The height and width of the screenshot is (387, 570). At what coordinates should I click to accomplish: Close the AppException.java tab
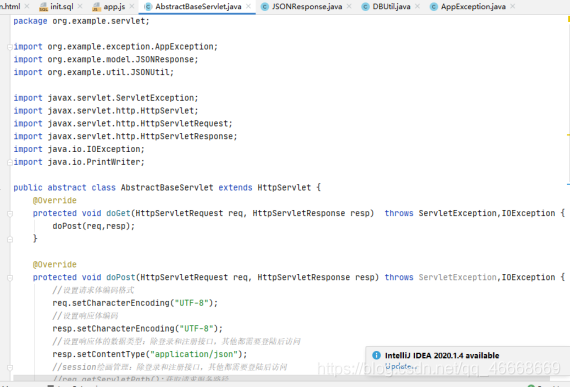pyautogui.click(x=513, y=6)
